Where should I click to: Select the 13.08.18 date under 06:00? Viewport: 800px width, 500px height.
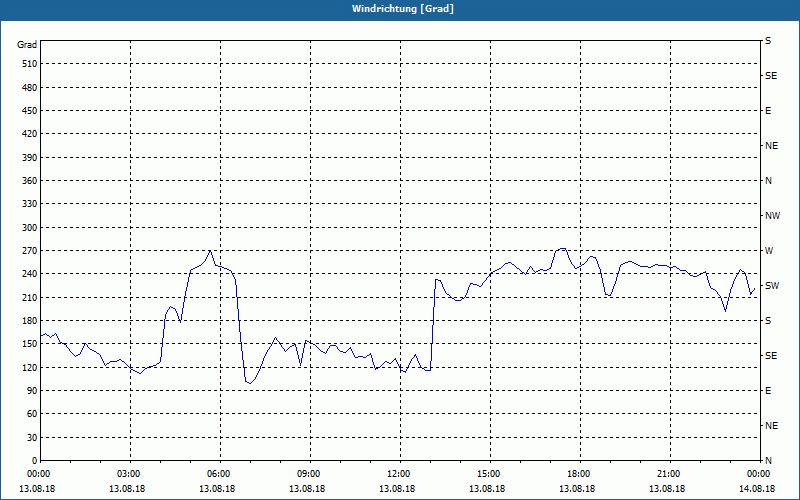click(x=217, y=489)
